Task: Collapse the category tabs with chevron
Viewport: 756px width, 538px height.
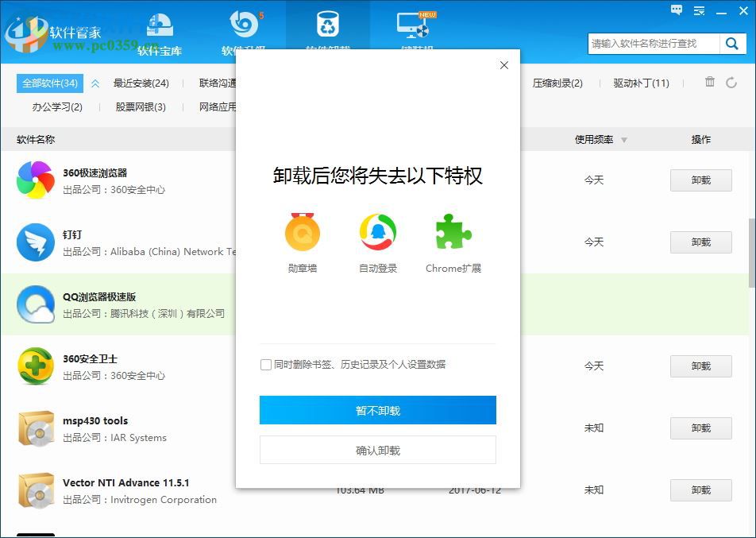Action: [94, 82]
